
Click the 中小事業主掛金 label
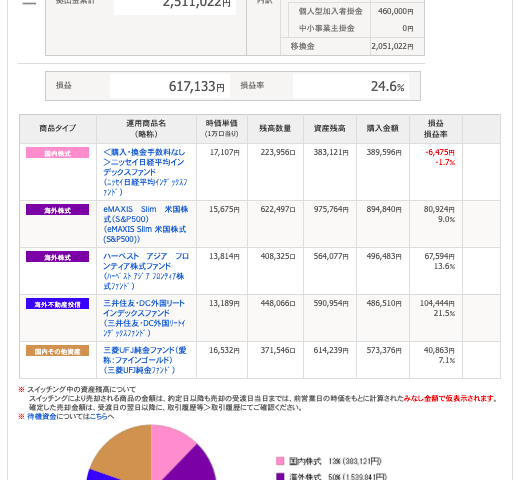pyautogui.click(x=326, y=28)
